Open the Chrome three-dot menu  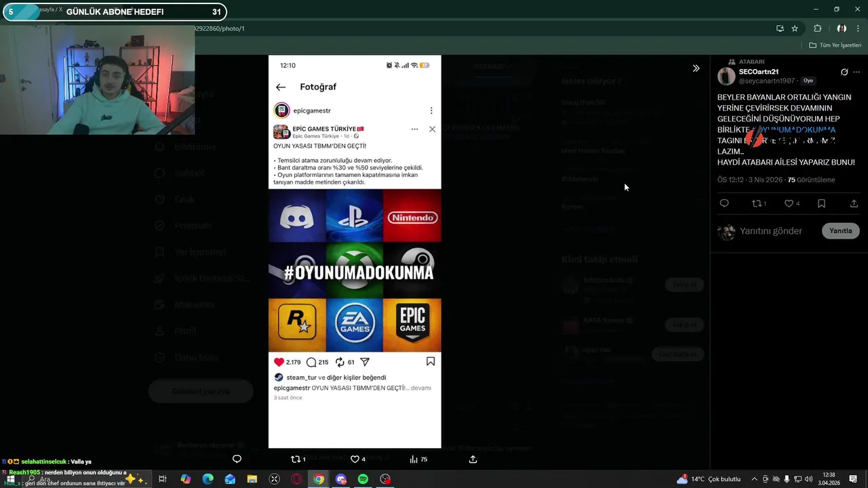click(x=858, y=28)
